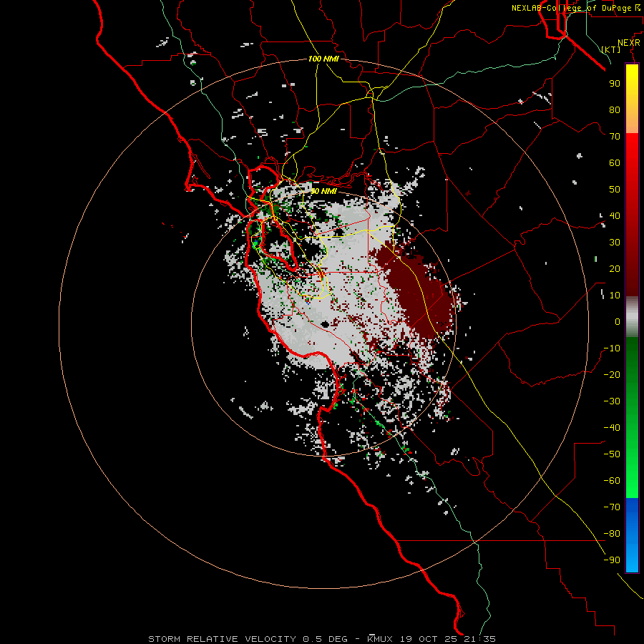Click the KMUX station identifier
The height and width of the screenshot is (644, 644).
(381, 639)
